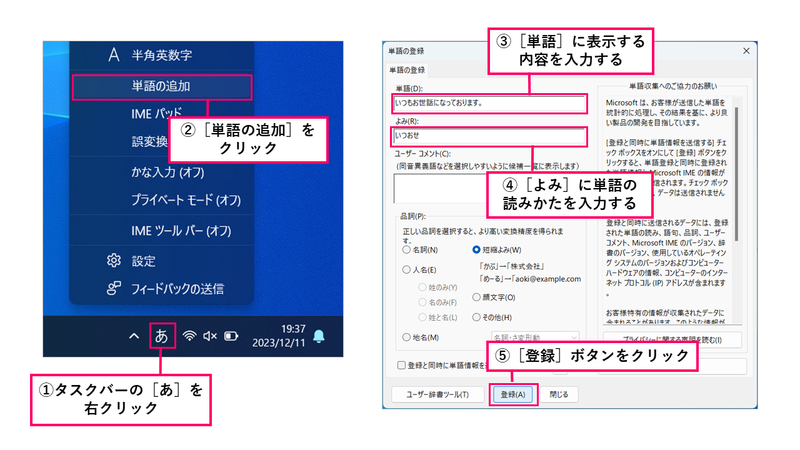Open the notification bell icon
The image size is (800, 450).
pyautogui.click(x=319, y=336)
